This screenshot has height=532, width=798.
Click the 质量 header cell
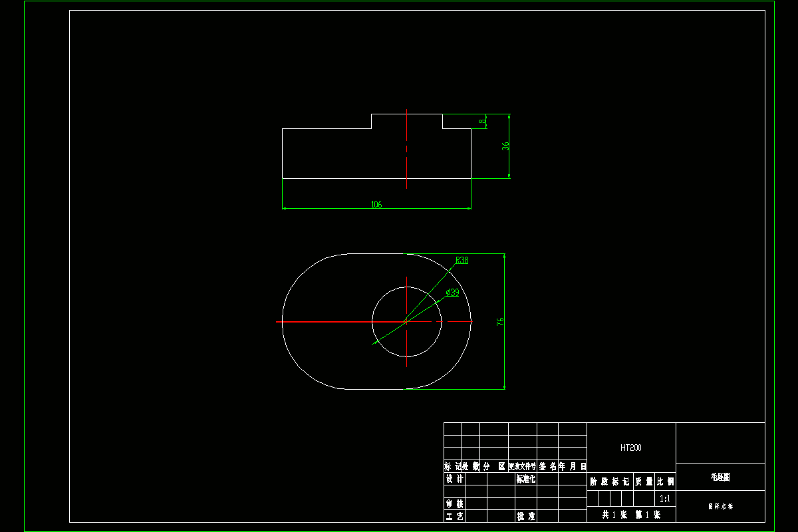coord(644,481)
